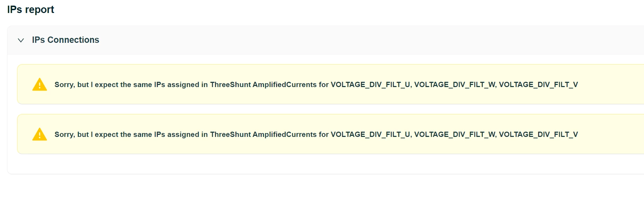The height and width of the screenshot is (198, 644).
Task: Collapse the IPs Connections chevron arrow
Action: click(x=21, y=40)
